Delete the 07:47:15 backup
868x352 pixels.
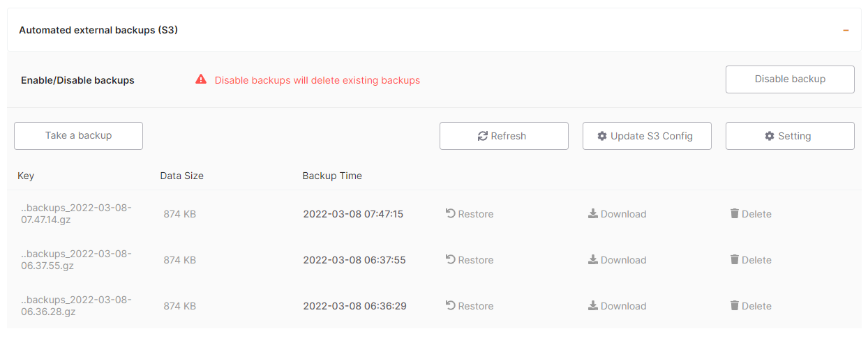[751, 214]
